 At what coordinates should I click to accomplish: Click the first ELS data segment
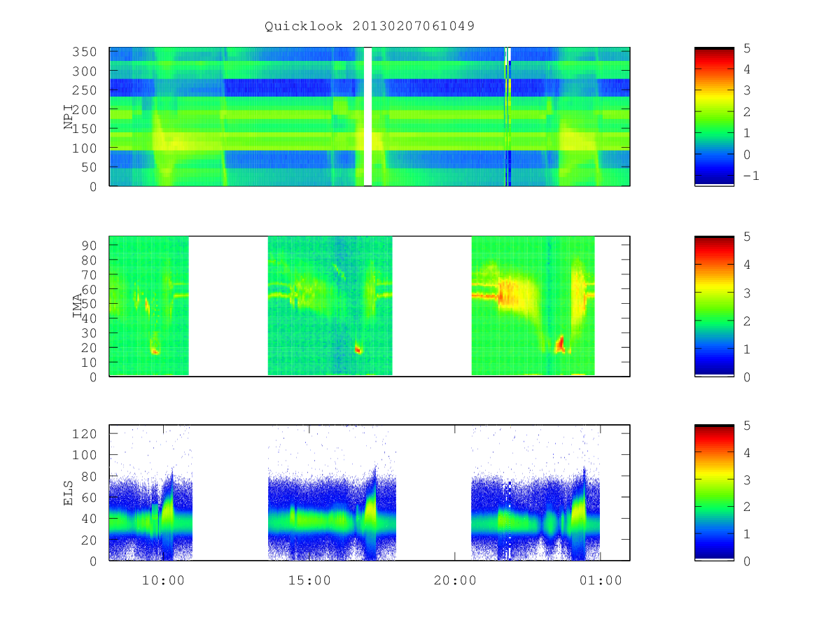pos(150,493)
